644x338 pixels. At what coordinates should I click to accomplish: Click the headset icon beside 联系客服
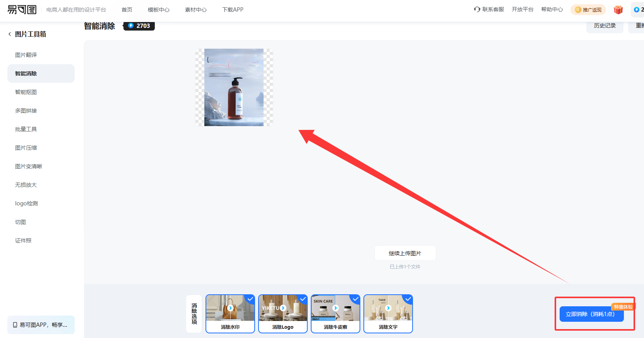point(477,9)
